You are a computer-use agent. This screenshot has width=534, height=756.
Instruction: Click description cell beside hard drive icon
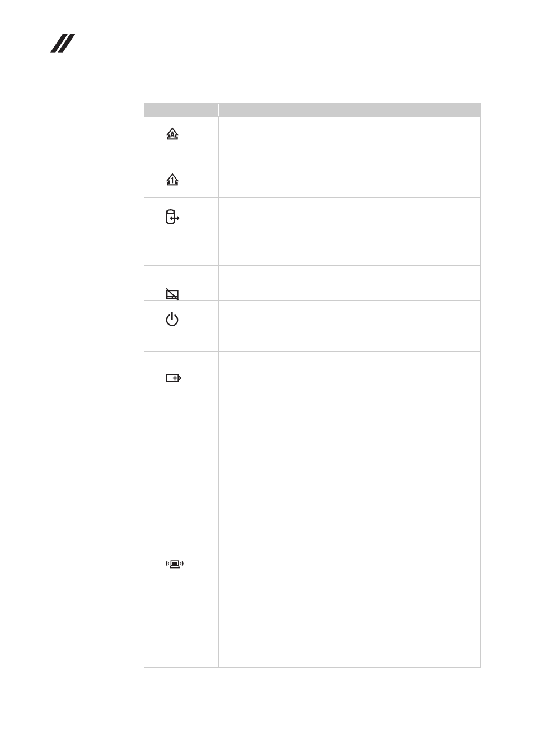tap(349, 231)
